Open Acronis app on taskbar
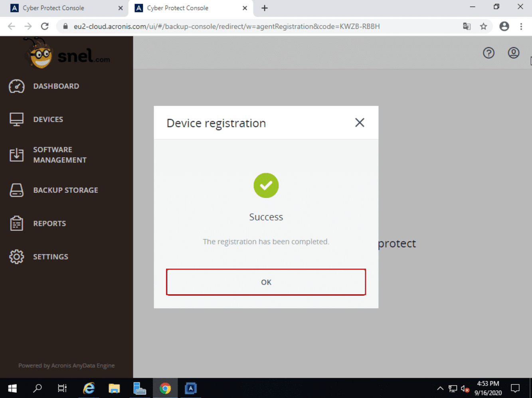The image size is (532, 398). click(191, 388)
